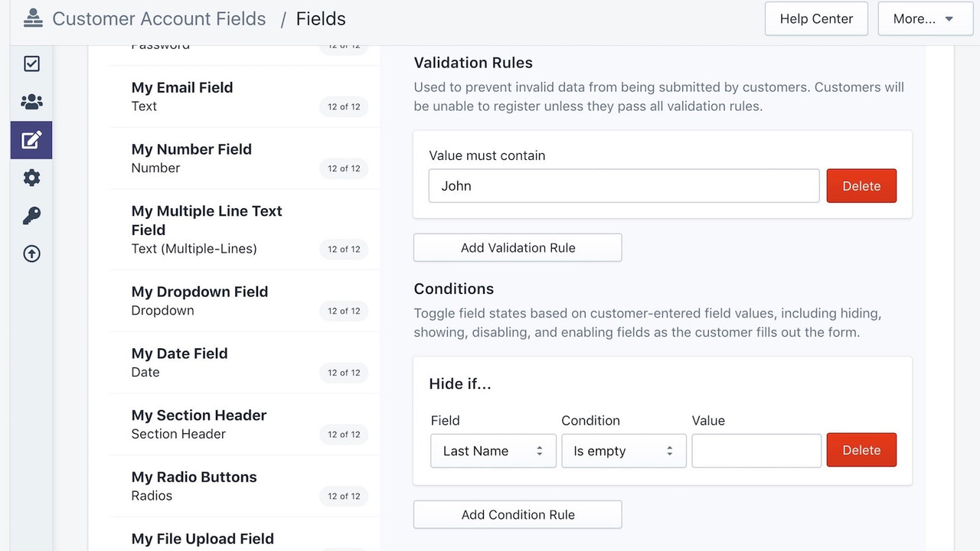Open the Last Name field selector
Image resolution: width=980 pixels, height=551 pixels.
(x=492, y=451)
